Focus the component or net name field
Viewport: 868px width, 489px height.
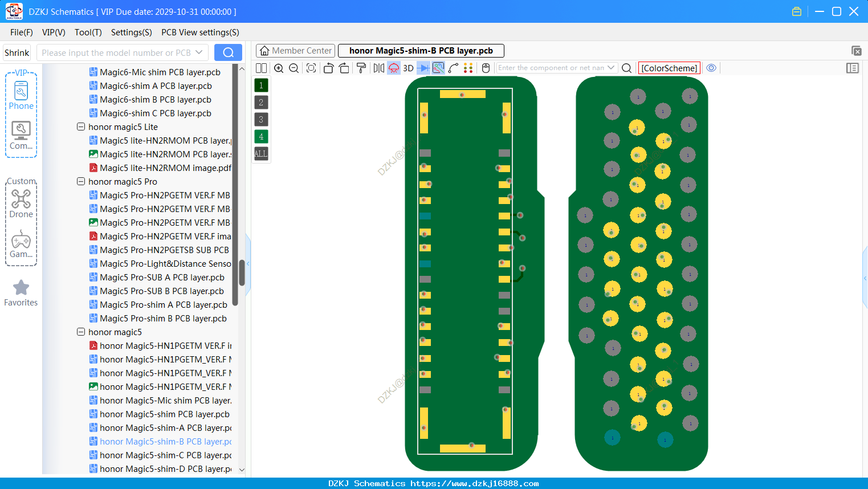[x=551, y=68]
